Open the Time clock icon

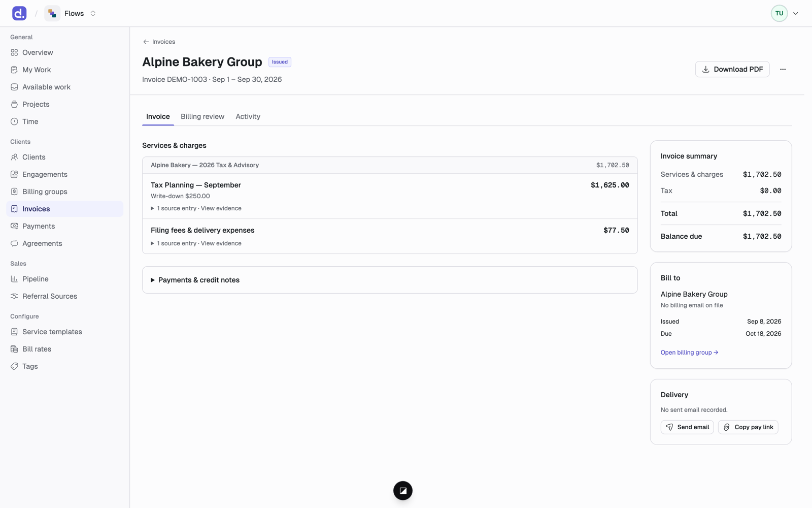(x=14, y=121)
